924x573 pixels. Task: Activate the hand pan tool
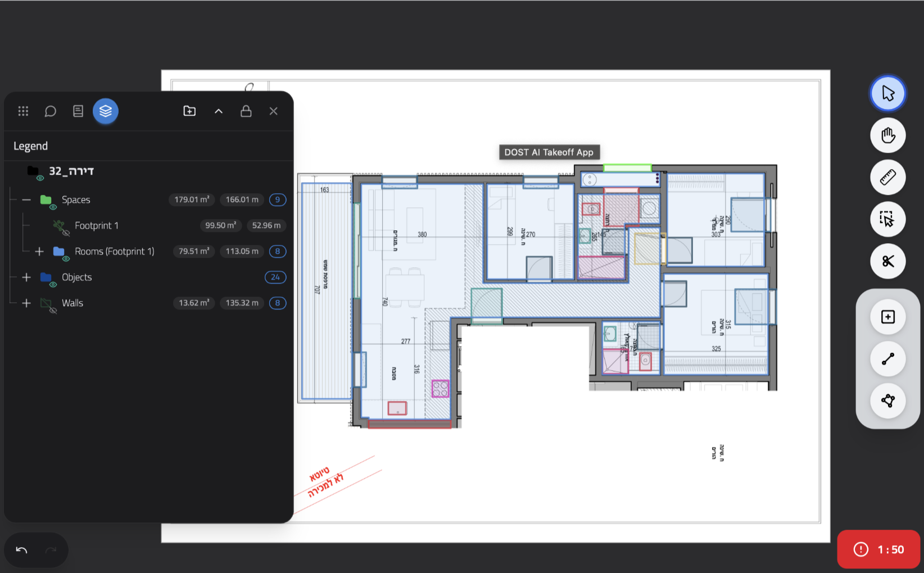(x=887, y=135)
